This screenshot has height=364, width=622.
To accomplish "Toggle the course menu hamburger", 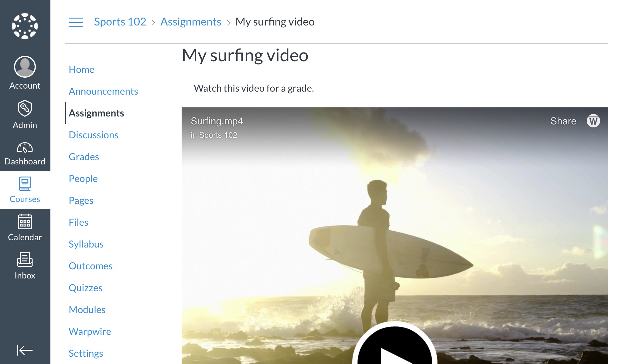I will point(76,22).
